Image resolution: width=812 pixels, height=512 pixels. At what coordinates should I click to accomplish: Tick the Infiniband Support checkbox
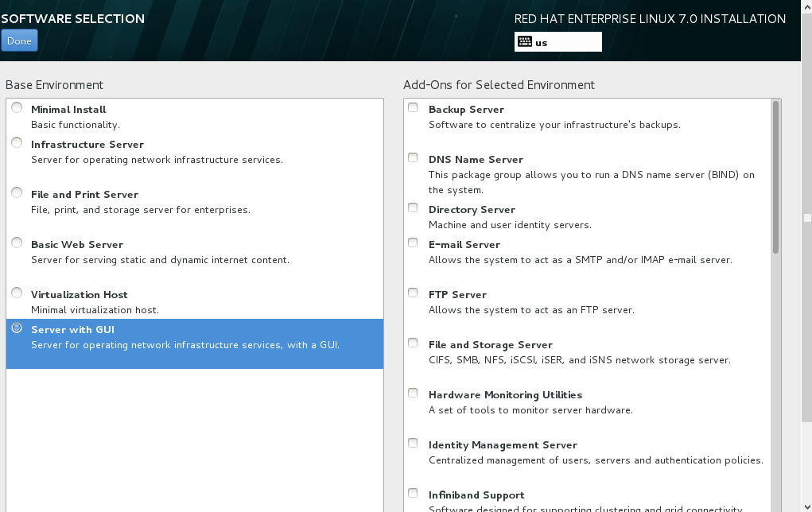pyautogui.click(x=413, y=493)
